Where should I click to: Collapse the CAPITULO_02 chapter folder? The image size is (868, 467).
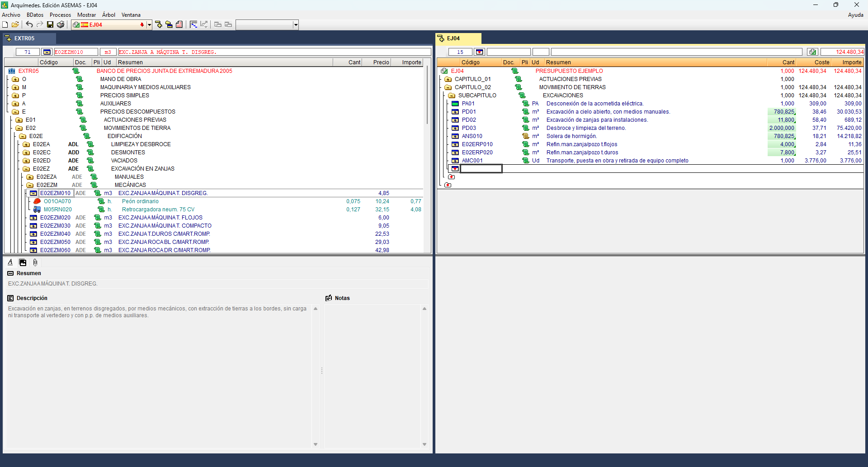[x=448, y=87]
